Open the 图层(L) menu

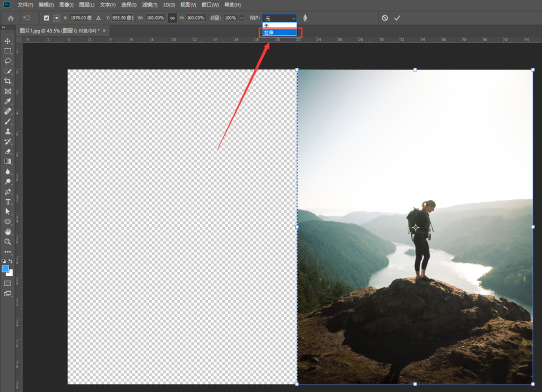(86, 5)
